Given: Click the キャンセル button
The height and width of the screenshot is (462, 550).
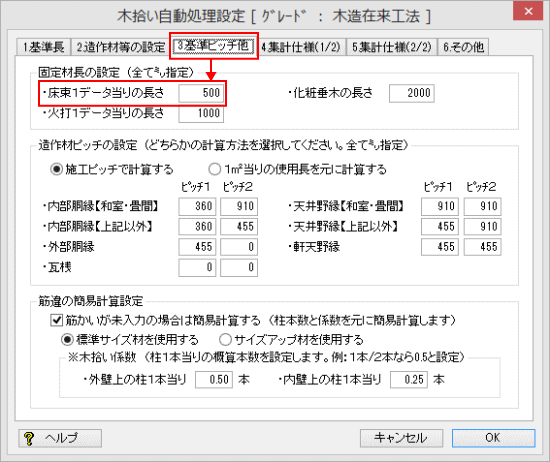Looking at the screenshot, I should pos(401,438).
